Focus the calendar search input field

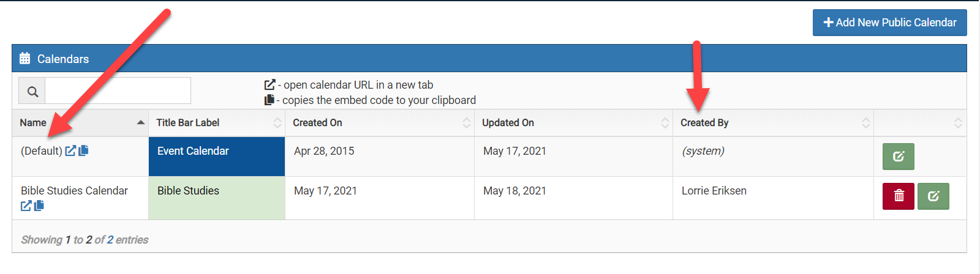coord(118,91)
